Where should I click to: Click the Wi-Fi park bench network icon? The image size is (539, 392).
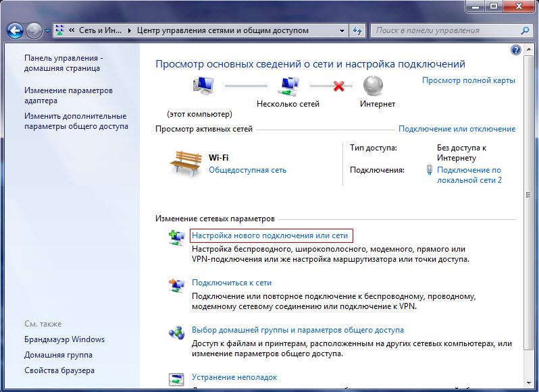tap(186, 163)
